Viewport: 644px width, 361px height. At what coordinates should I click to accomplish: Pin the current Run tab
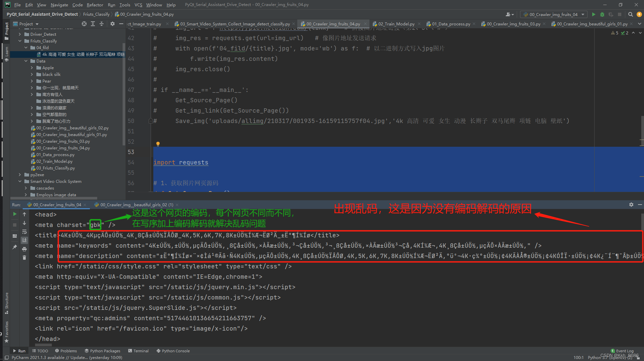click(x=15, y=247)
